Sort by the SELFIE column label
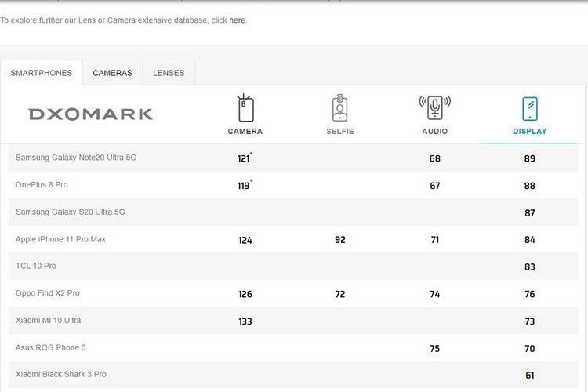The width and height of the screenshot is (588, 392). pos(340,131)
